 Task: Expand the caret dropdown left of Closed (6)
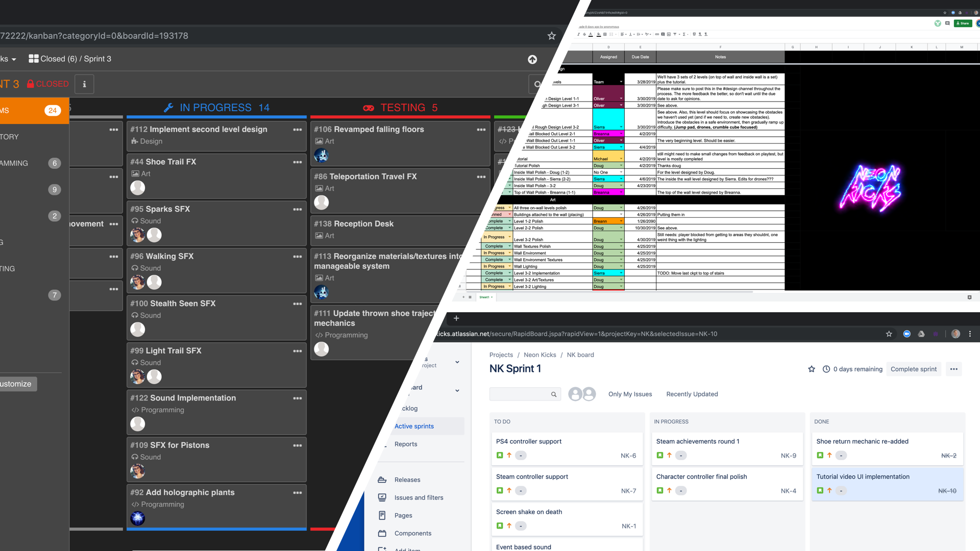pos(14,60)
